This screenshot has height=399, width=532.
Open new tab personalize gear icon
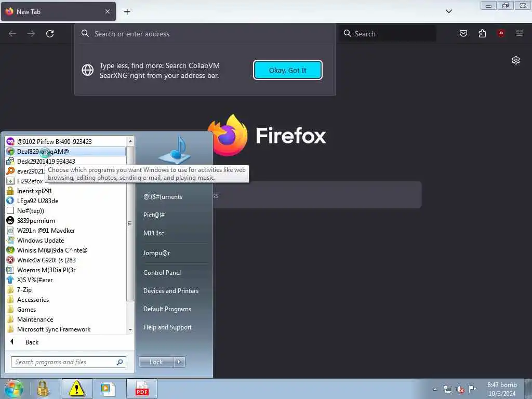tap(516, 60)
